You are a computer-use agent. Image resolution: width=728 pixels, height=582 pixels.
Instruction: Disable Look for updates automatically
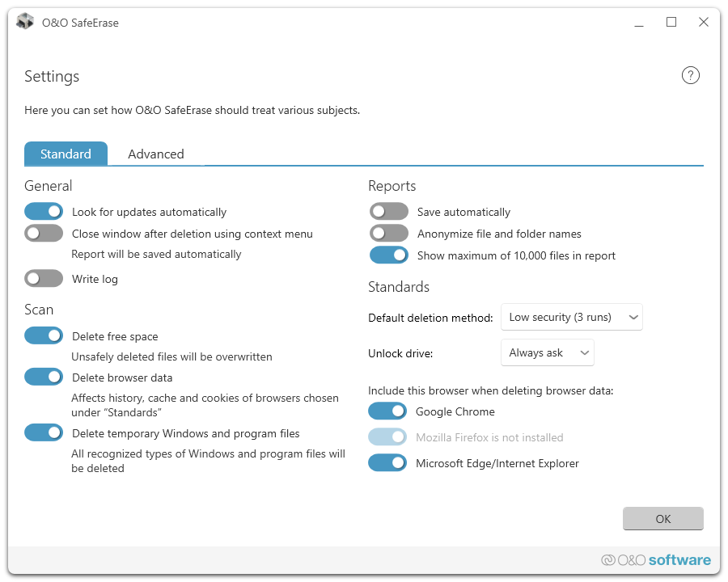[44, 212]
